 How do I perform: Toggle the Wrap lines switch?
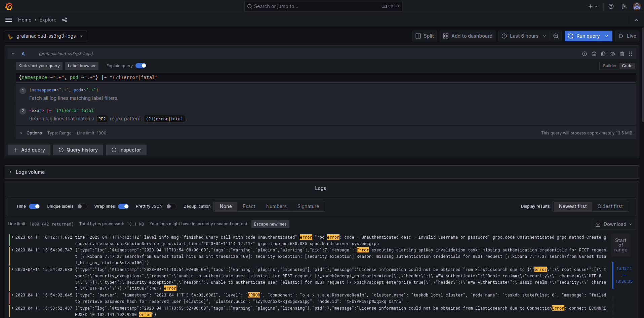click(x=123, y=206)
